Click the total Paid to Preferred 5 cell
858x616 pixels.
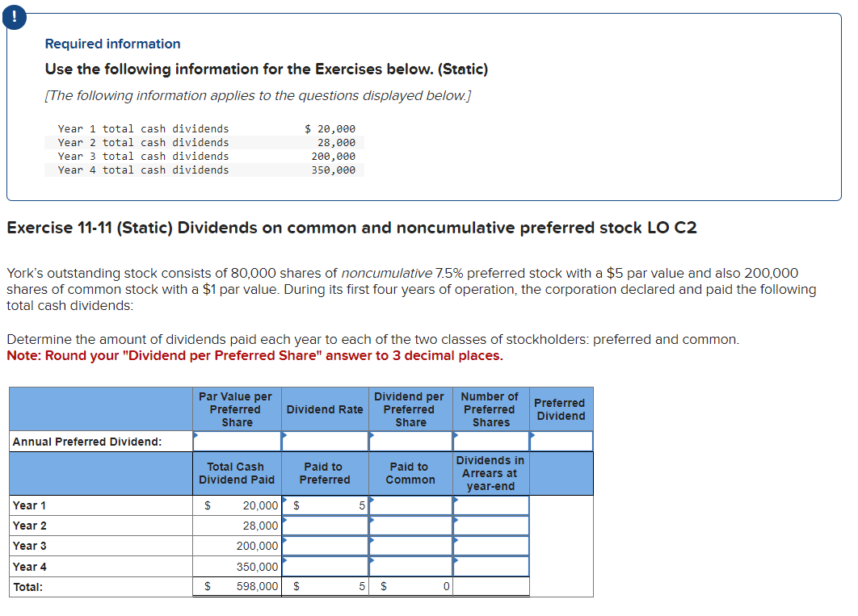pos(325,586)
